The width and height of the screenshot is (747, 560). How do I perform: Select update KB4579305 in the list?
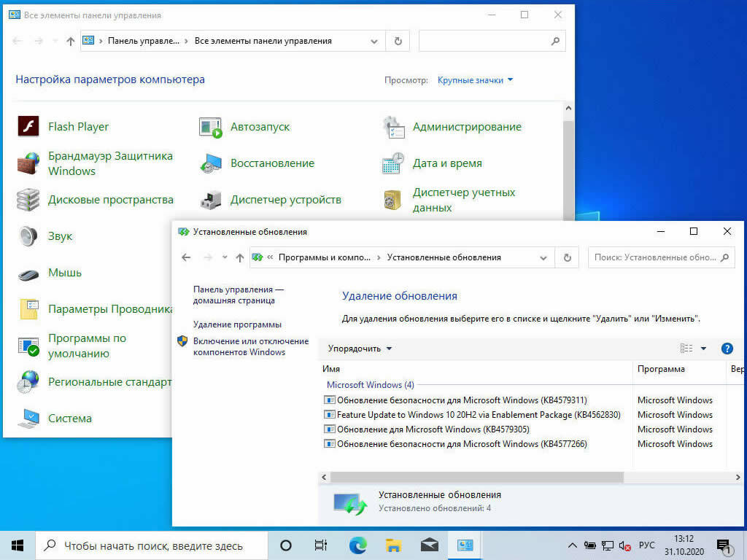pos(426,429)
